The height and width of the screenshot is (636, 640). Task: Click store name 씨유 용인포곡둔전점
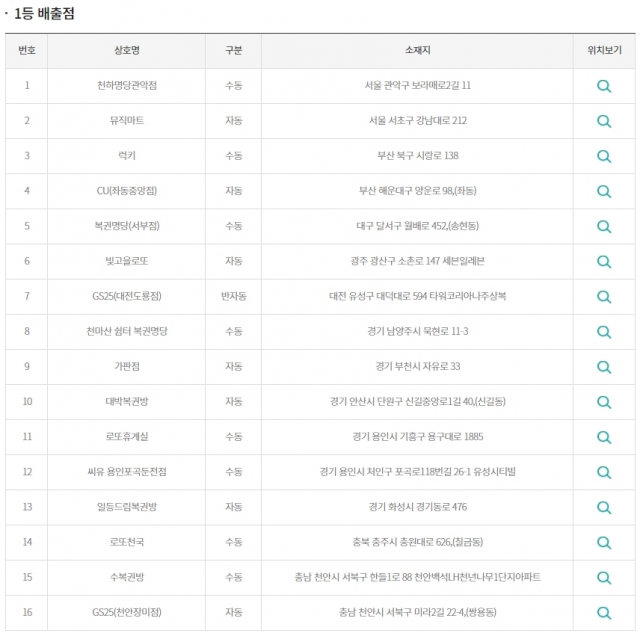pyautogui.click(x=127, y=471)
